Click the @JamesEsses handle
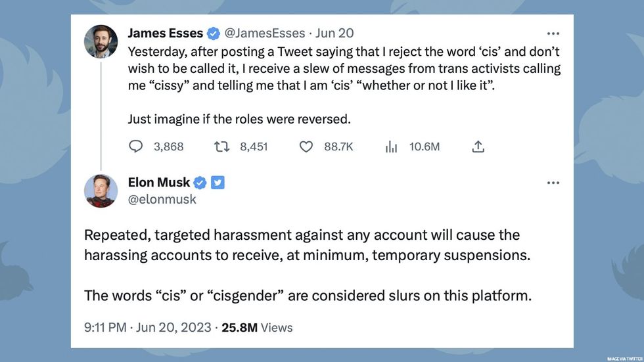644x362 pixels. point(265,33)
